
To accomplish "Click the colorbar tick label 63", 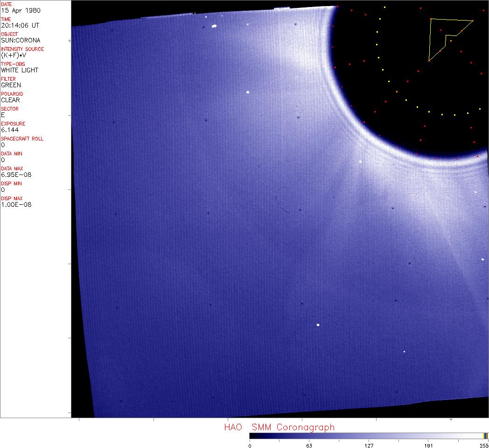I will pyautogui.click(x=309, y=445).
